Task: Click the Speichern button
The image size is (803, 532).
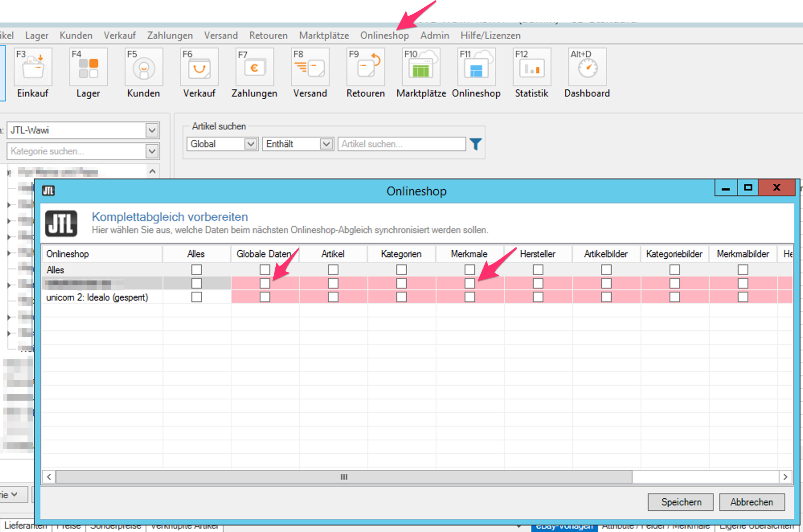Action: [680, 502]
